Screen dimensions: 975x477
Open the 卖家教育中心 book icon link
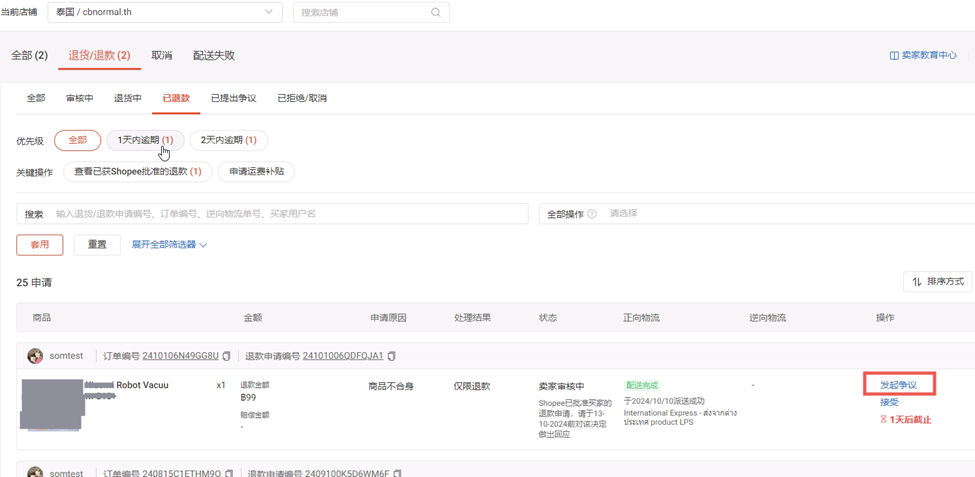[894, 55]
